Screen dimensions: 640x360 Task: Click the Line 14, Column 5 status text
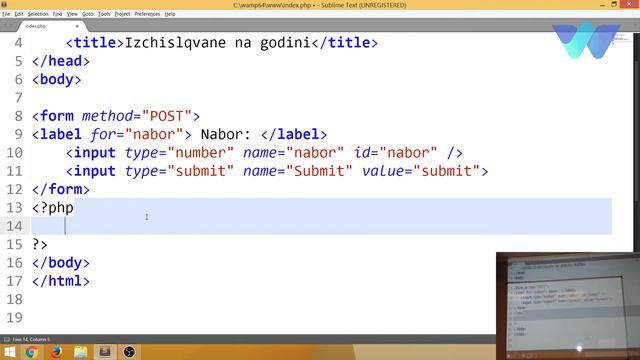31,339
